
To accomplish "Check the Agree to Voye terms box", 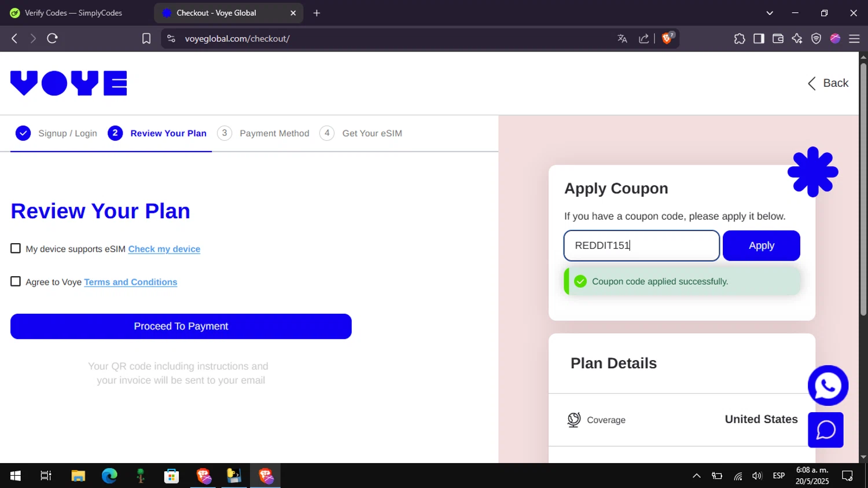I will click(x=16, y=281).
